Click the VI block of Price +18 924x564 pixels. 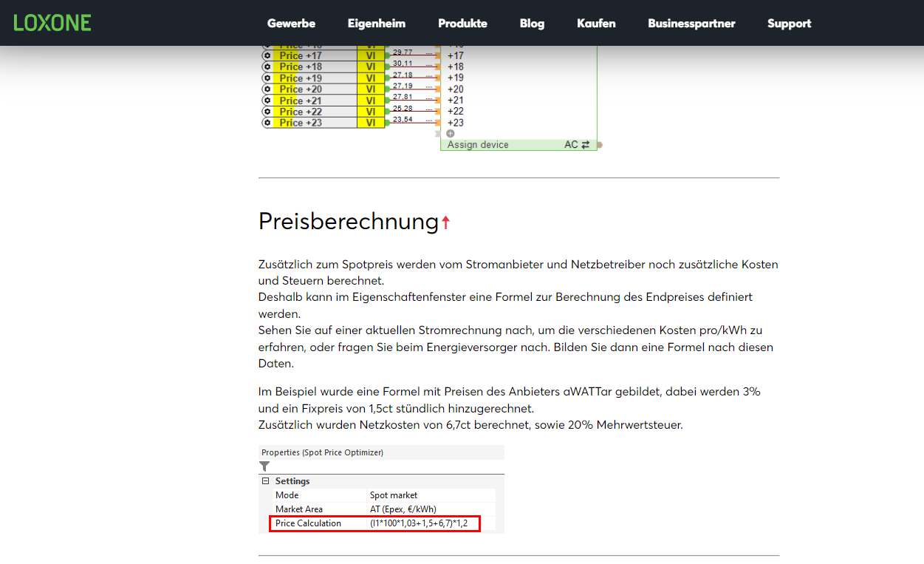click(371, 67)
